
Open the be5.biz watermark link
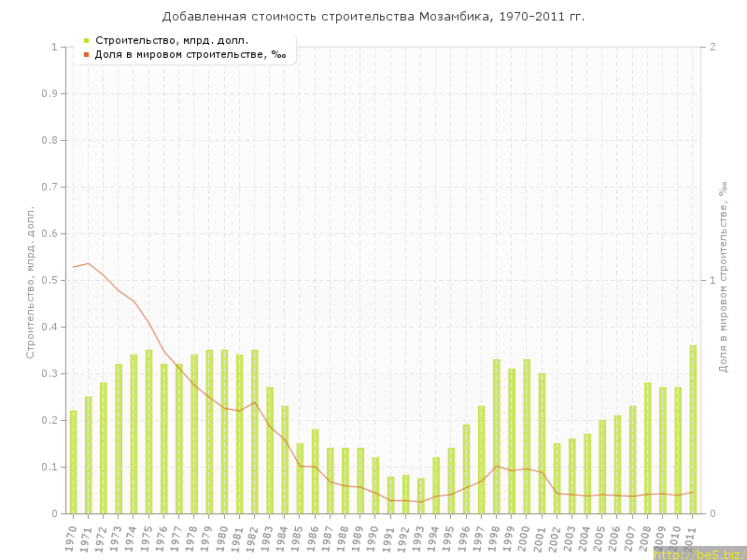click(x=698, y=553)
